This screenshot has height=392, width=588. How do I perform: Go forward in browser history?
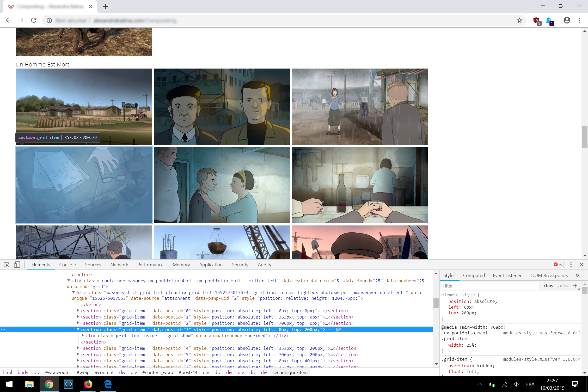[21, 20]
